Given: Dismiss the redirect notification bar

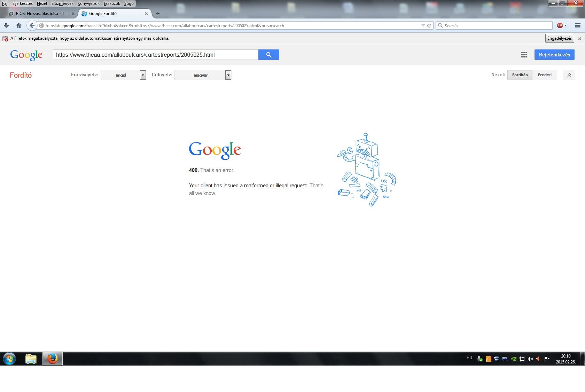Looking at the screenshot, I should [x=580, y=39].
